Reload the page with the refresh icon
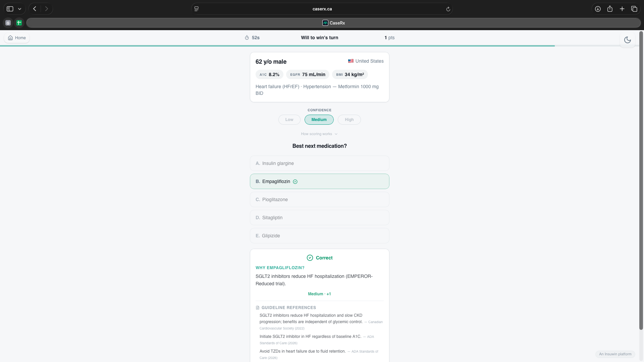This screenshot has width=644, height=362. pyautogui.click(x=448, y=9)
